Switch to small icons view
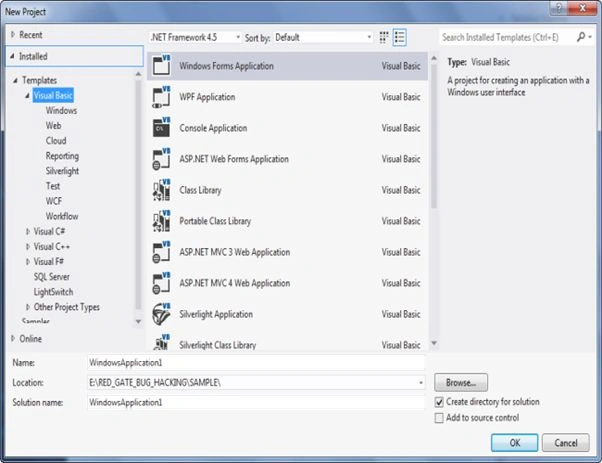Screen dimensions: 602x463 tap(384, 37)
